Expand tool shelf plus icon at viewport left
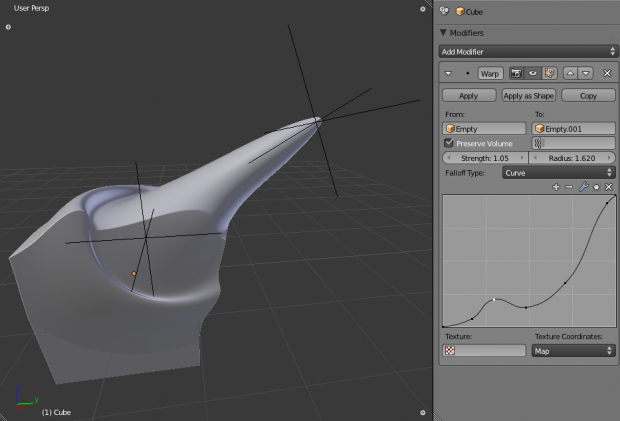This screenshot has width=620, height=421. click(x=8, y=27)
